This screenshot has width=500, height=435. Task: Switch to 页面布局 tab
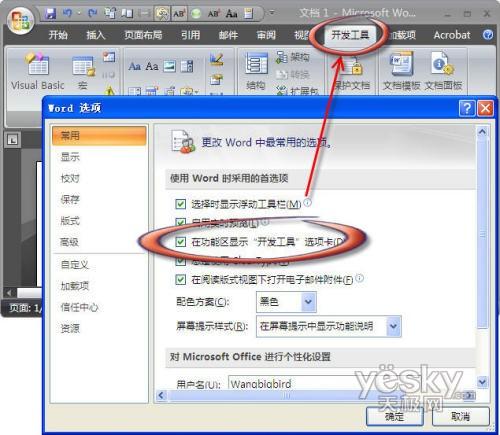click(x=143, y=35)
